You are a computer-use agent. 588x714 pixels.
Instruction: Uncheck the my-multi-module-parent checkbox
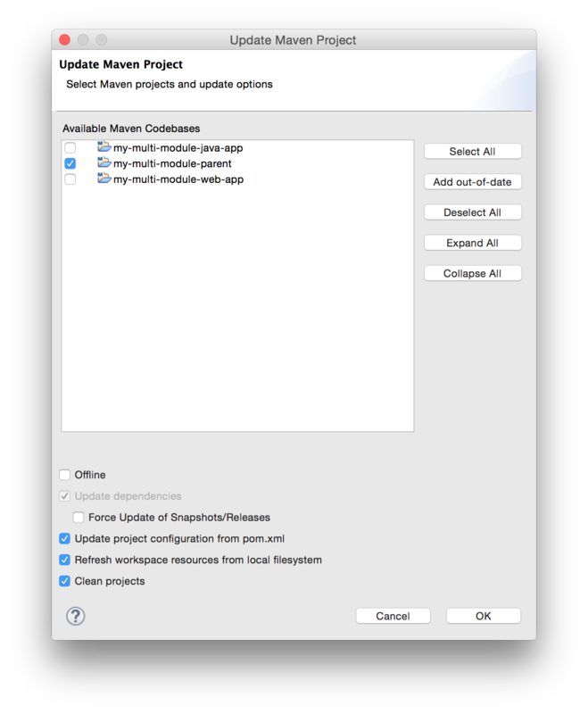[x=70, y=163]
